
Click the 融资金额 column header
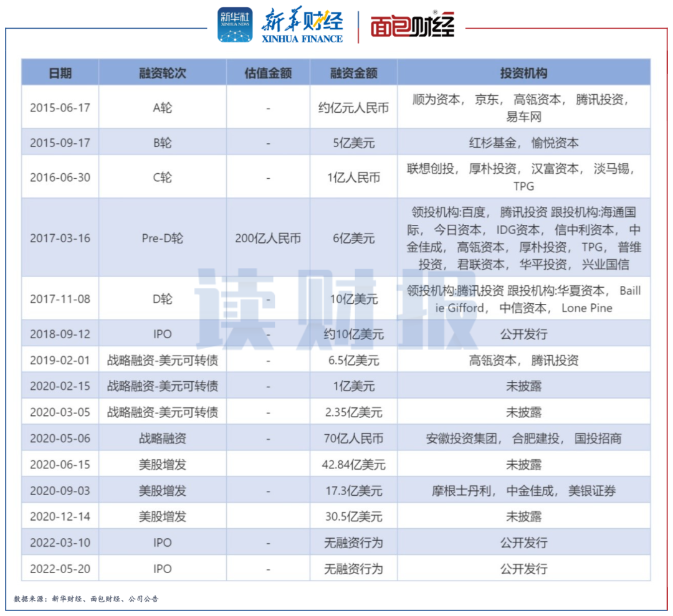click(353, 73)
